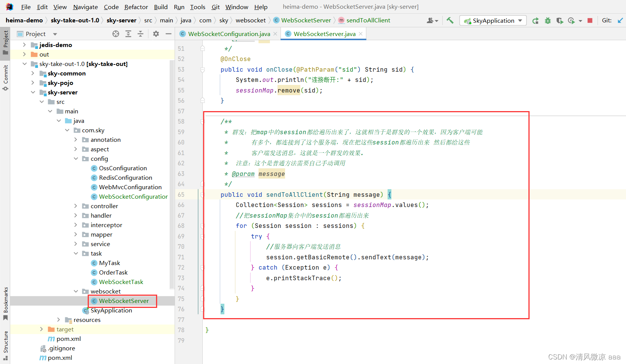The height and width of the screenshot is (364, 626).
Task: Click sendToAllClient breadcrumb in navigation bar
Action: tap(364, 20)
